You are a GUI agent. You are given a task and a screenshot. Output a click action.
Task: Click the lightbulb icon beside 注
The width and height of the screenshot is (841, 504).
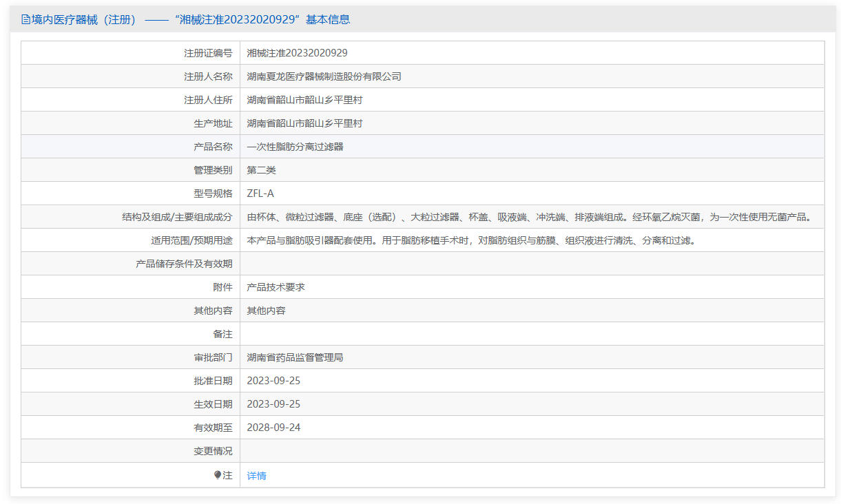218,475
